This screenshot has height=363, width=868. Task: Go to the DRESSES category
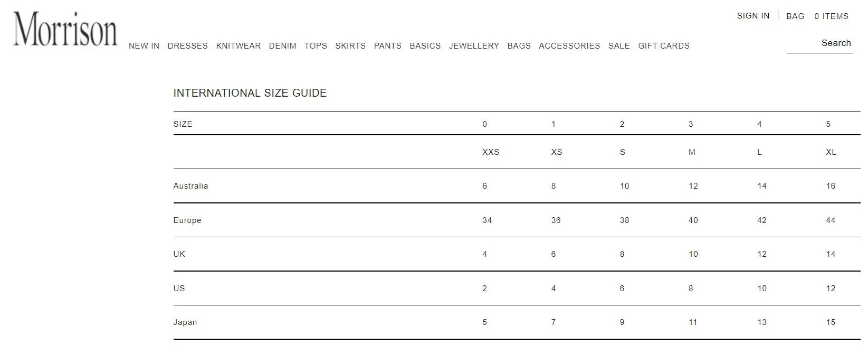[188, 46]
